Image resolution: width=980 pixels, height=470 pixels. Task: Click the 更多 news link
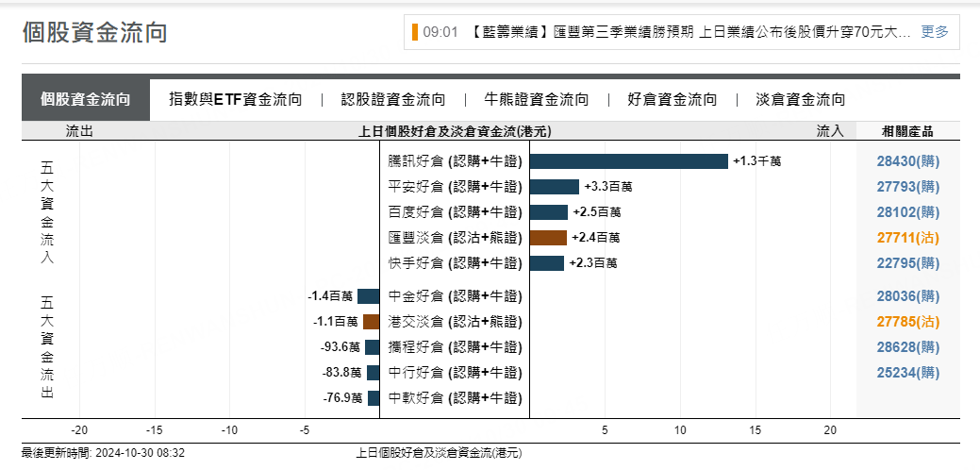(935, 32)
